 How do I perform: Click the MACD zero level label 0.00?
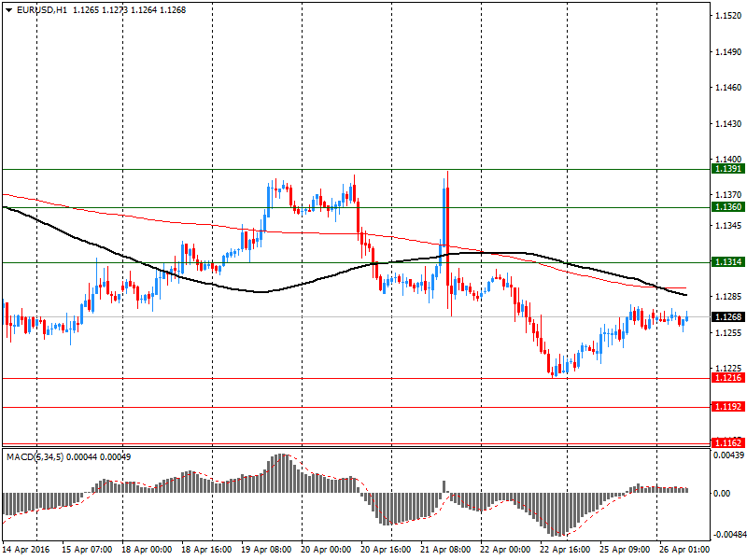pyautogui.click(x=722, y=494)
